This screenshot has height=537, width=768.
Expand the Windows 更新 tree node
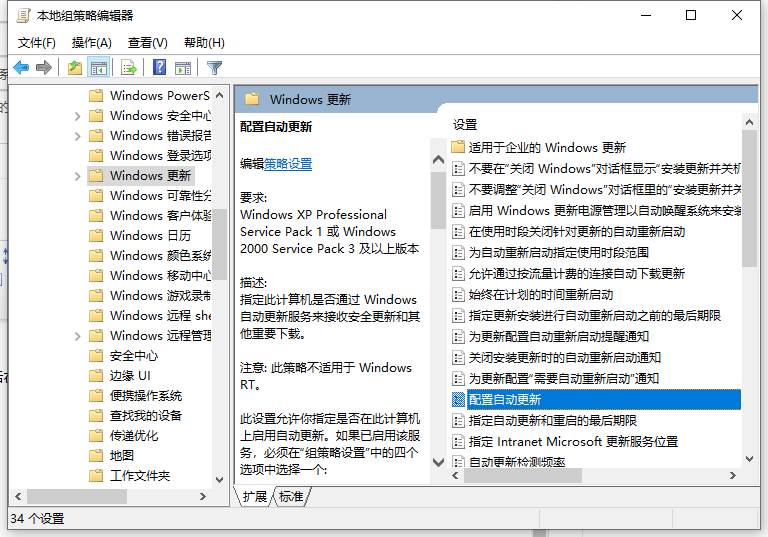point(78,176)
